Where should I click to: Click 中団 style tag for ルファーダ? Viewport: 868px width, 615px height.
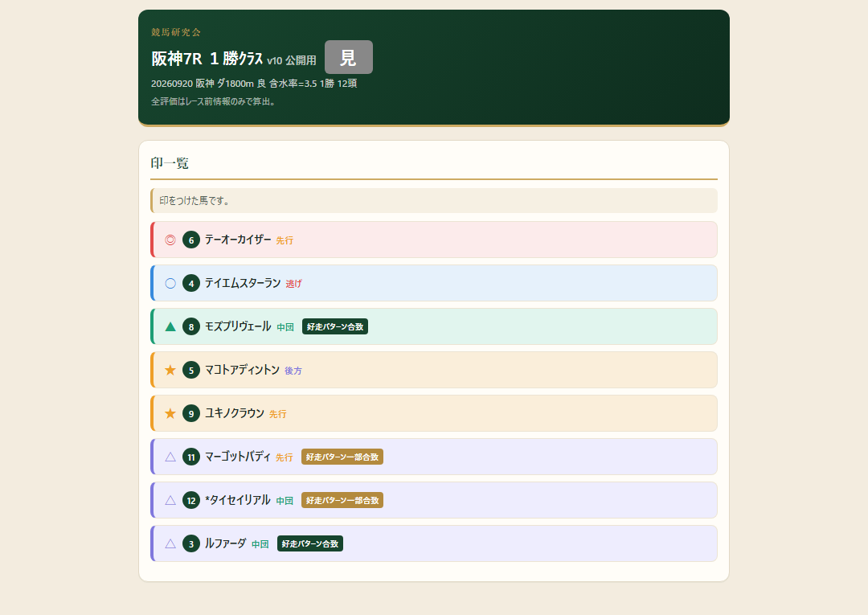click(x=260, y=544)
